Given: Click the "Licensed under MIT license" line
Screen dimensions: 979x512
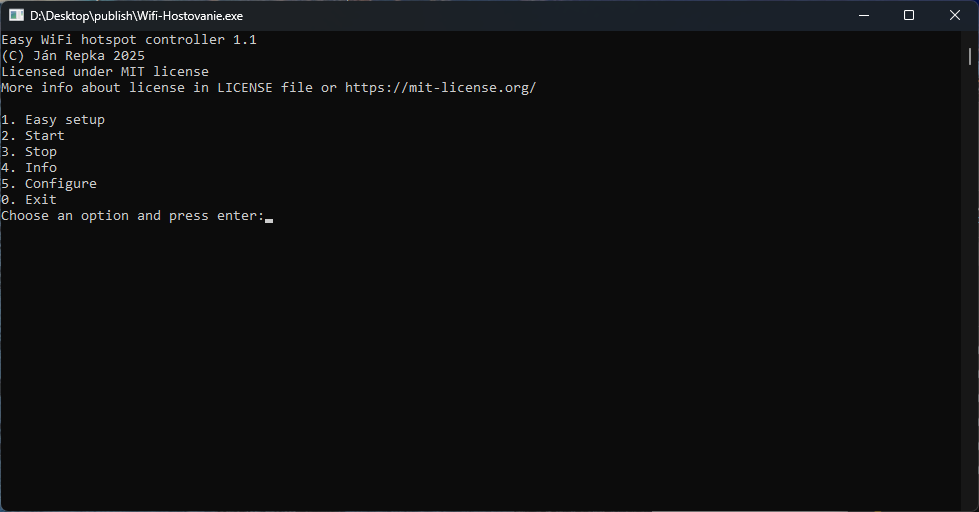Looking at the screenshot, I should 105,71.
